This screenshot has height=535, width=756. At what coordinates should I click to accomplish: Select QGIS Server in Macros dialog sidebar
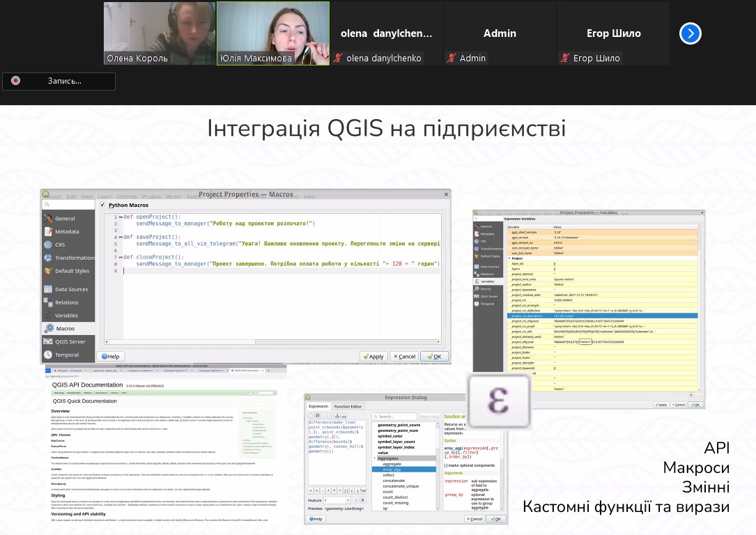tap(70, 341)
